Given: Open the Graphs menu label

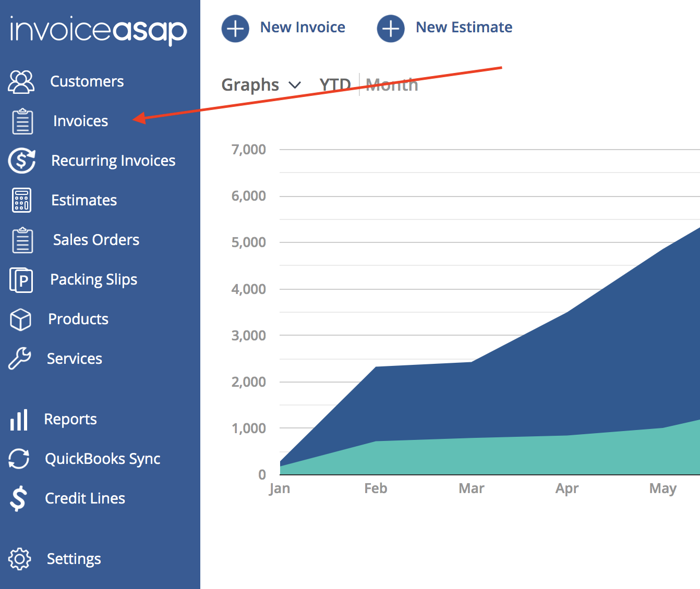Looking at the screenshot, I should [250, 85].
